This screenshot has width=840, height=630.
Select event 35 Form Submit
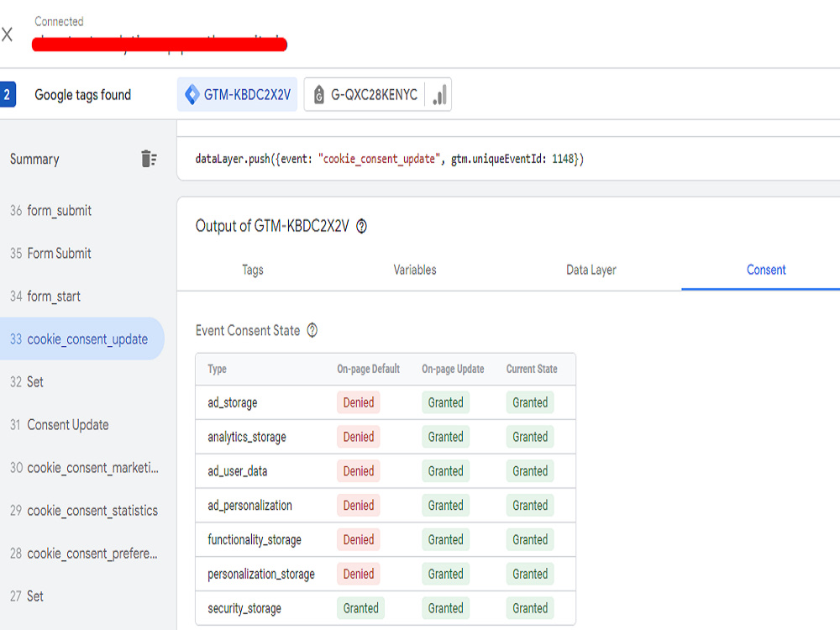[x=82, y=254]
